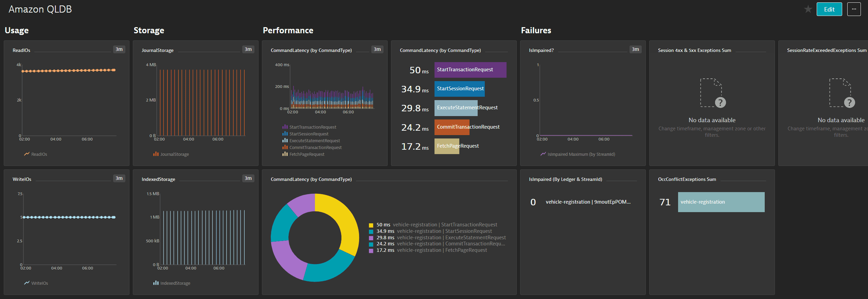The width and height of the screenshot is (868, 299).
Task: Click the favorite star icon
Action: click(x=808, y=9)
